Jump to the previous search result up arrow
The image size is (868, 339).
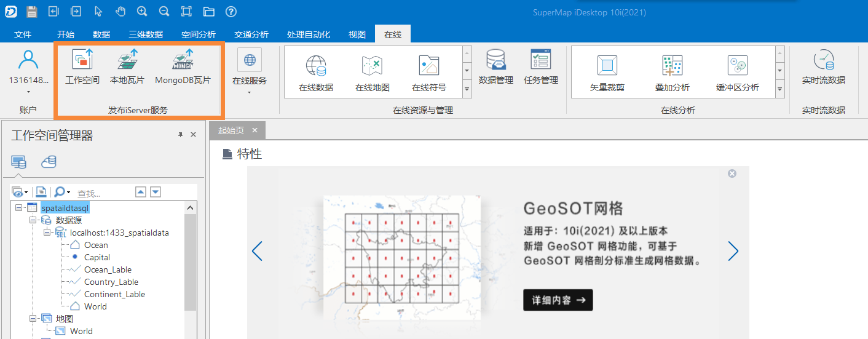tap(141, 192)
